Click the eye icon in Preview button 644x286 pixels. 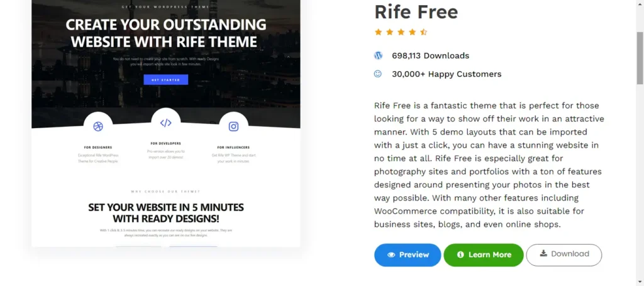tap(391, 255)
